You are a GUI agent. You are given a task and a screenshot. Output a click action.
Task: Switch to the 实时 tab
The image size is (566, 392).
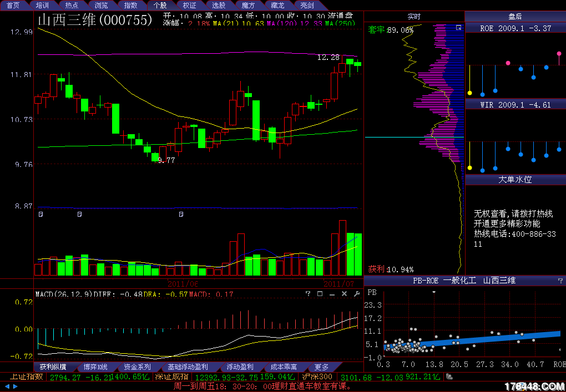click(x=414, y=17)
